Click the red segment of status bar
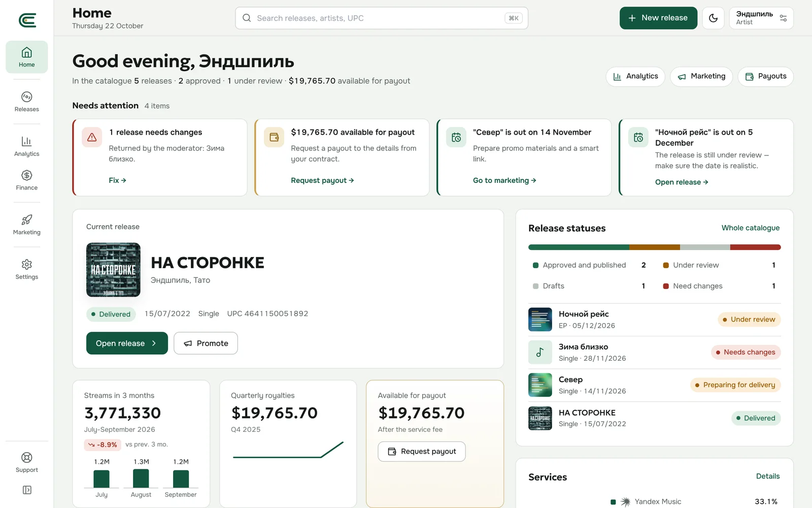812x508 pixels. pos(755,247)
